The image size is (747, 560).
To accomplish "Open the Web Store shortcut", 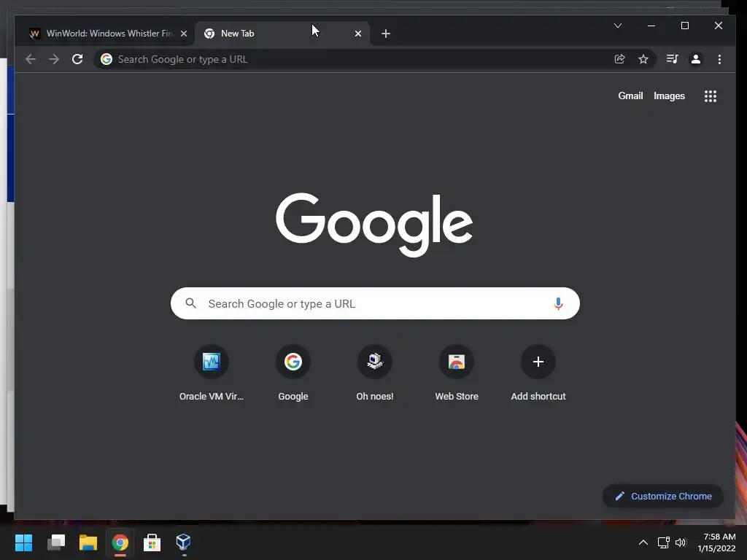I will tap(457, 374).
